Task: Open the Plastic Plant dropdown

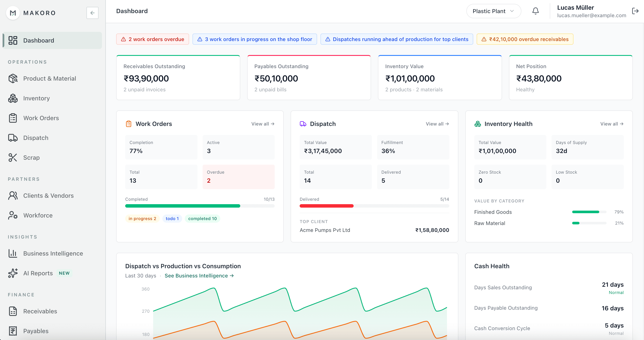Action: click(493, 11)
